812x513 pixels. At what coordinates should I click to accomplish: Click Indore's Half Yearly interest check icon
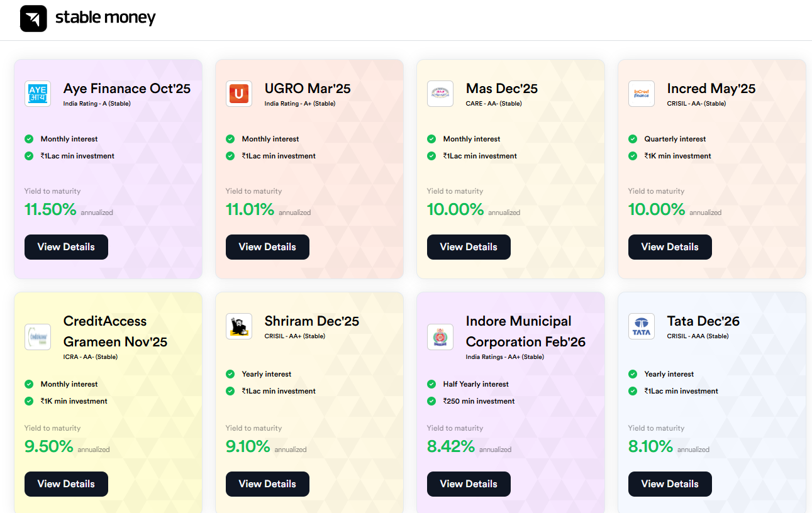[x=431, y=384]
